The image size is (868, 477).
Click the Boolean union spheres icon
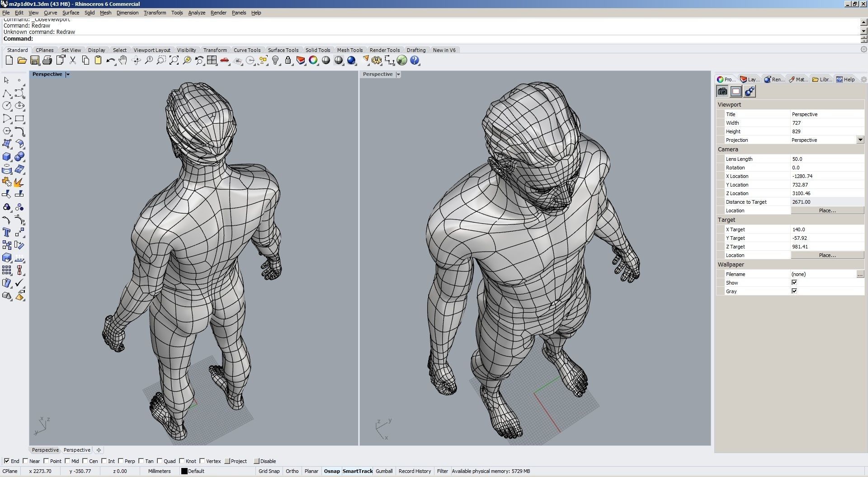[x=19, y=156]
